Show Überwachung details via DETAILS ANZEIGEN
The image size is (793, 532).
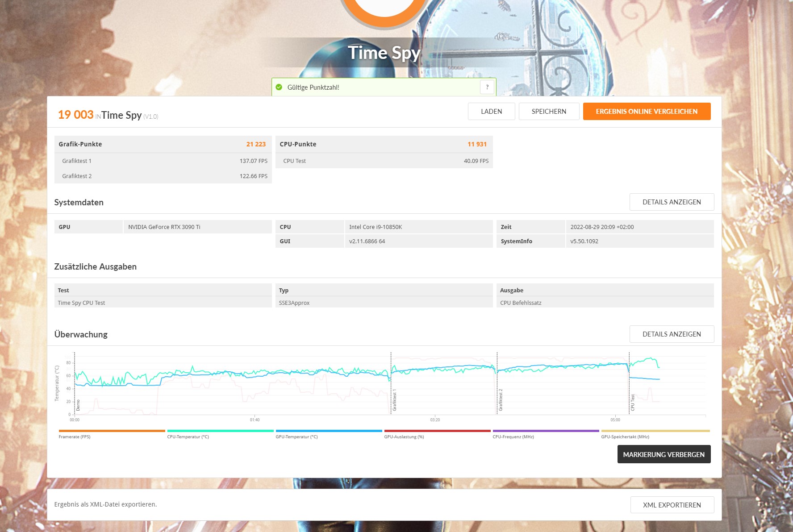[x=672, y=334]
